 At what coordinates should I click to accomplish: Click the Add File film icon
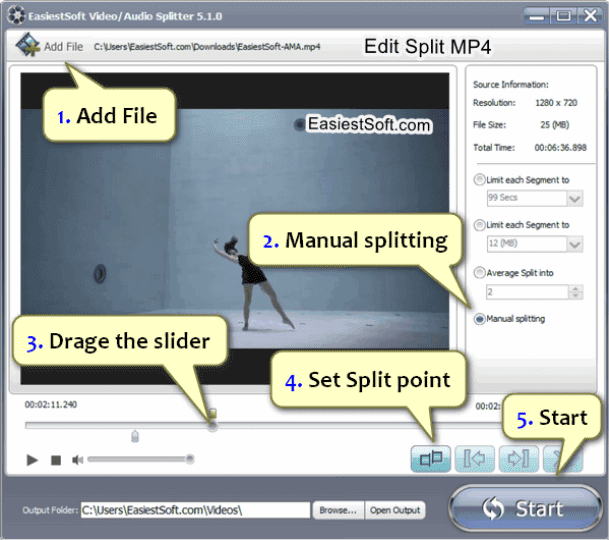pyautogui.click(x=27, y=45)
